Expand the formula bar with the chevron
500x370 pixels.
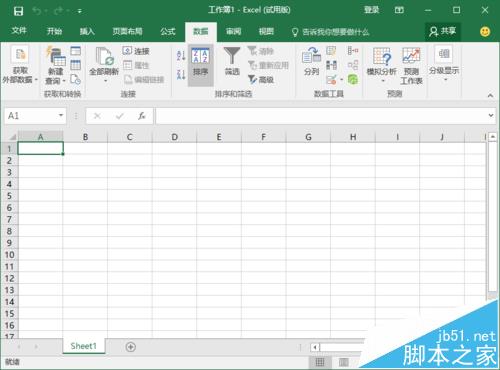491,115
